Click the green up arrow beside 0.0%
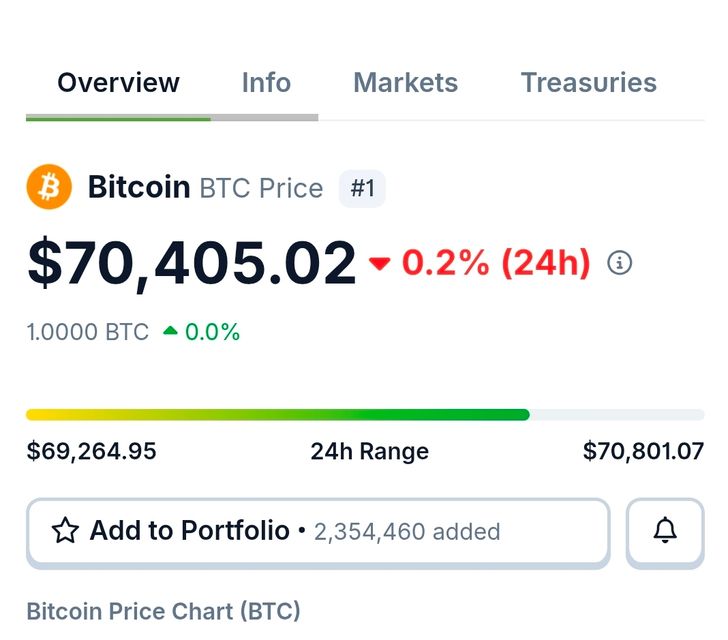Image resolution: width=728 pixels, height=640 pixels. (170, 331)
